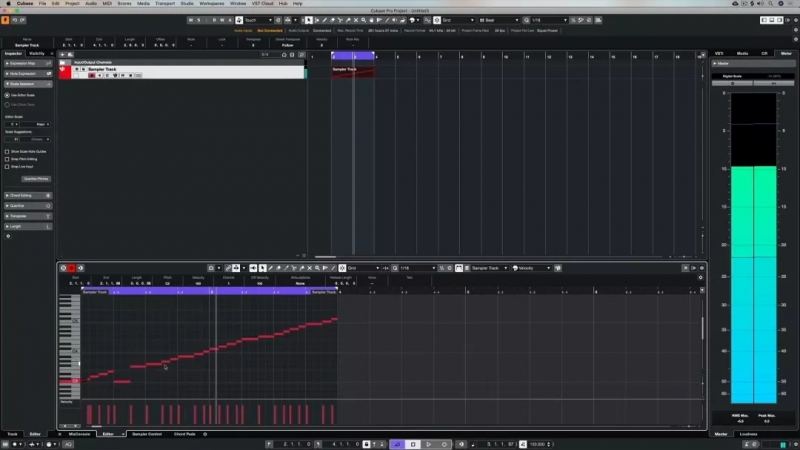Enable Show Scale Note Guides checkbox
This screenshot has height=450, width=800.
coord(7,152)
